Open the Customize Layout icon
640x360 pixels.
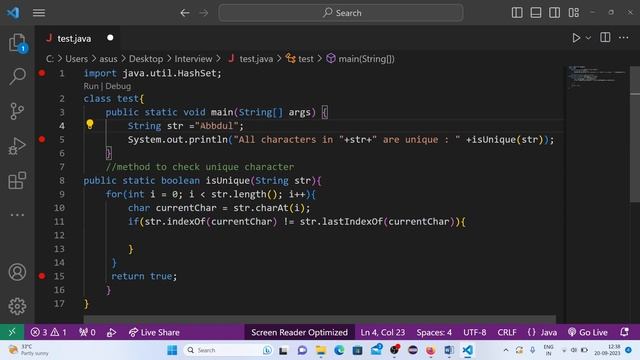pos(573,13)
